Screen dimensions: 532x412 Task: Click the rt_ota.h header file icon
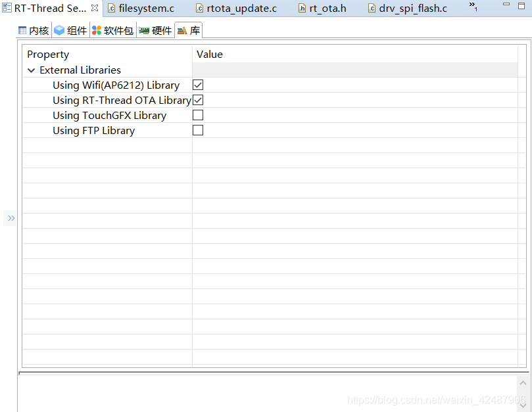click(x=302, y=8)
